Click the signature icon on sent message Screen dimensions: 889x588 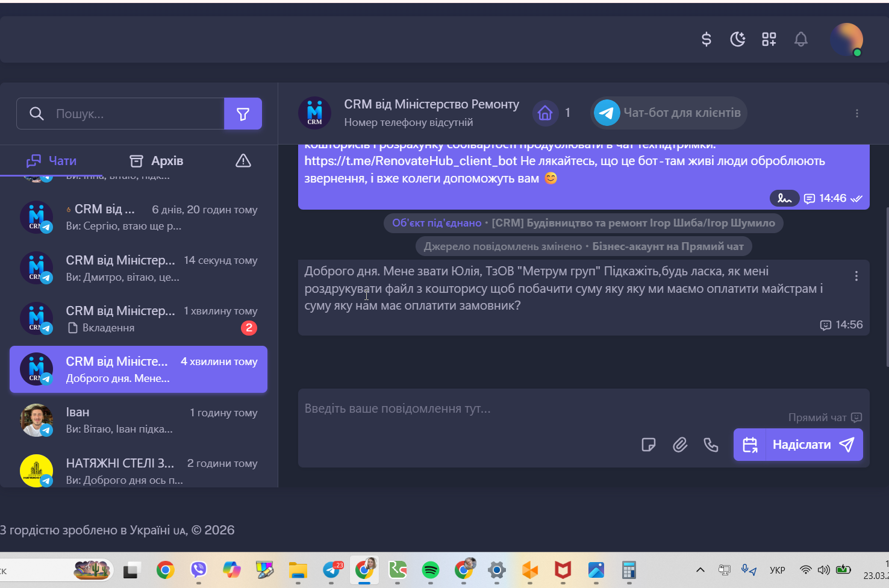[784, 198]
